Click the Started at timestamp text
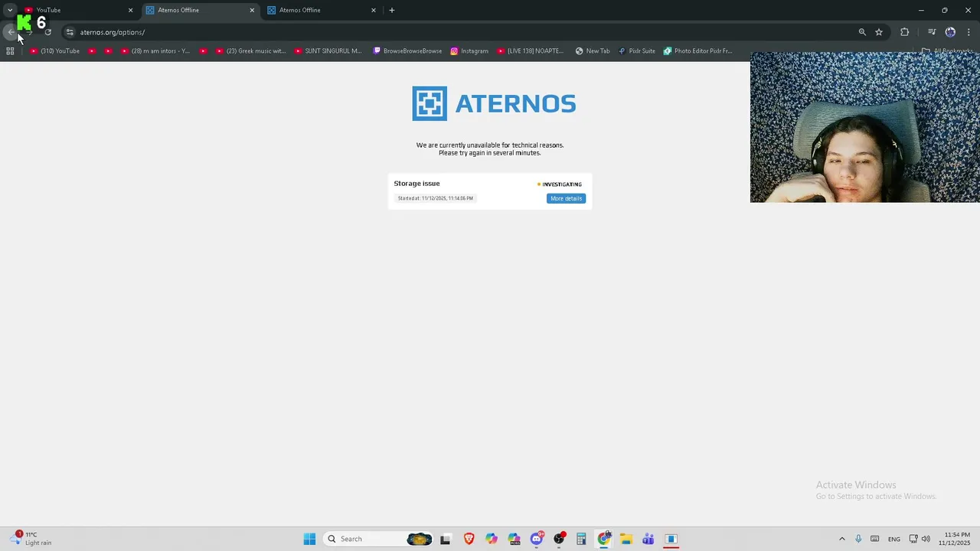Image resolution: width=980 pixels, height=551 pixels. coord(435,198)
